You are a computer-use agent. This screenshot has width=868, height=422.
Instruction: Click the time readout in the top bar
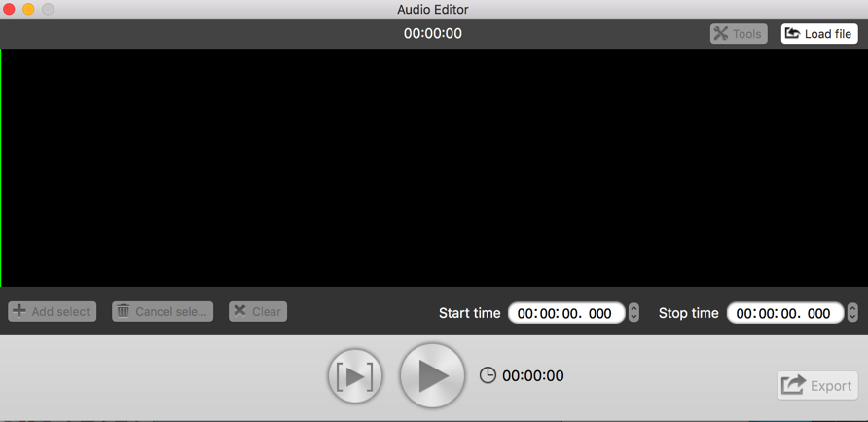coord(433,34)
